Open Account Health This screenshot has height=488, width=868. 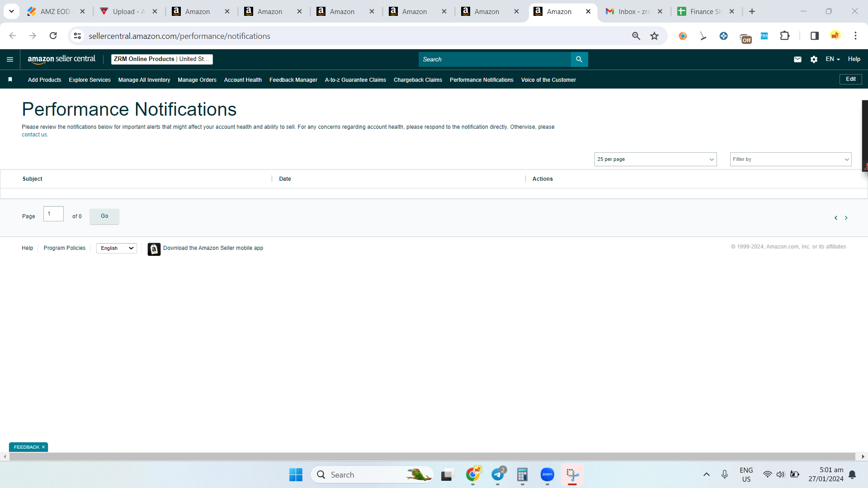click(x=243, y=80)
